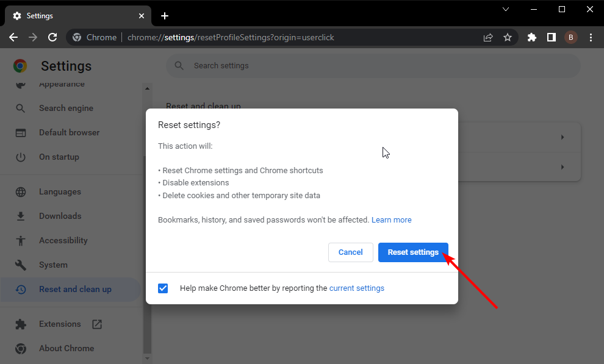
Task: Expand second Reset and clean up row arrow
Action: point(562,167)
